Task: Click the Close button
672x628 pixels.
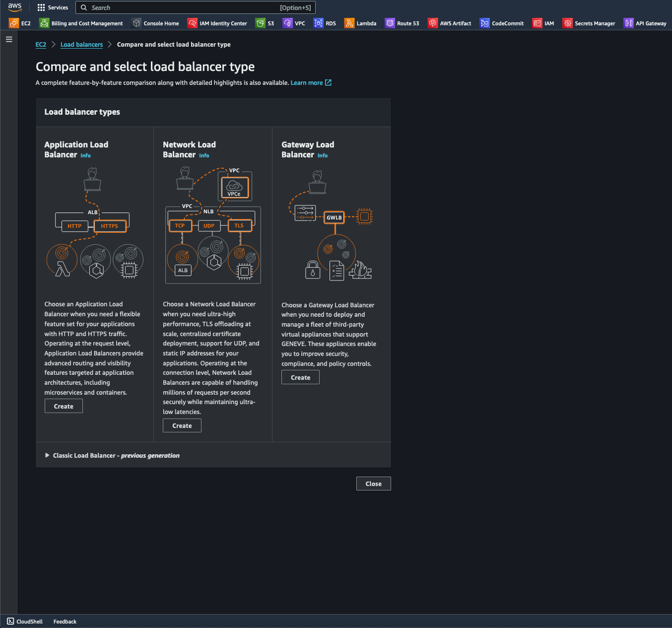Action: [374, 484]
